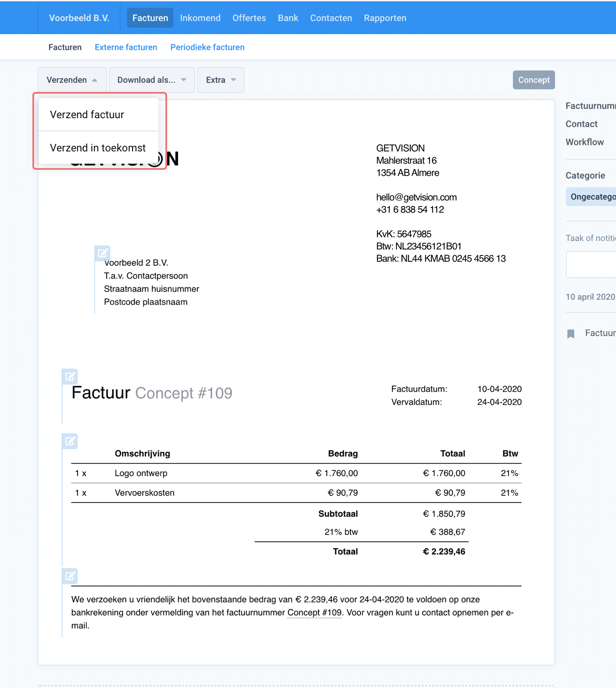Viewport: 616px width, 688px height.
Task: Open the Externe facturen link
Action: [126, 47]
